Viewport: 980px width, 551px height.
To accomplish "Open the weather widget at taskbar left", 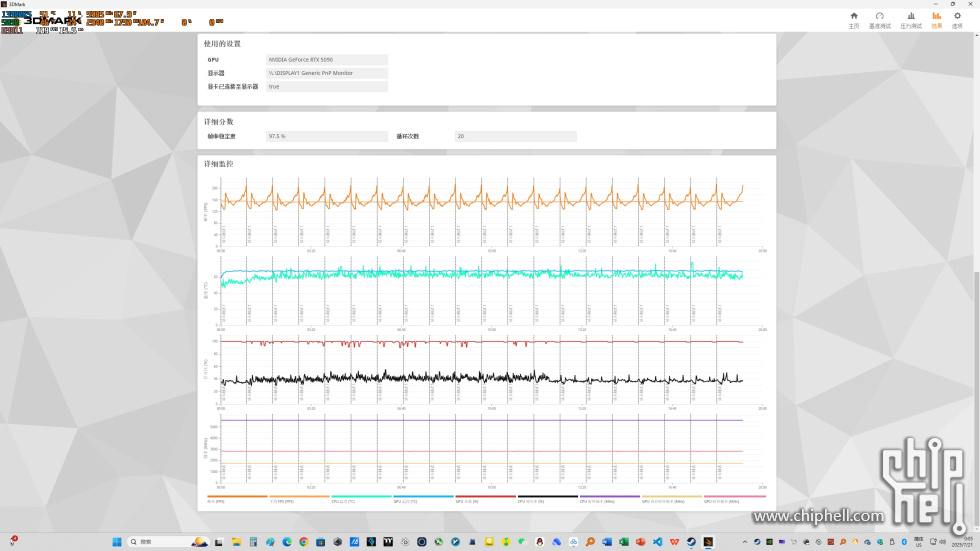I will (x=12, y=540).
